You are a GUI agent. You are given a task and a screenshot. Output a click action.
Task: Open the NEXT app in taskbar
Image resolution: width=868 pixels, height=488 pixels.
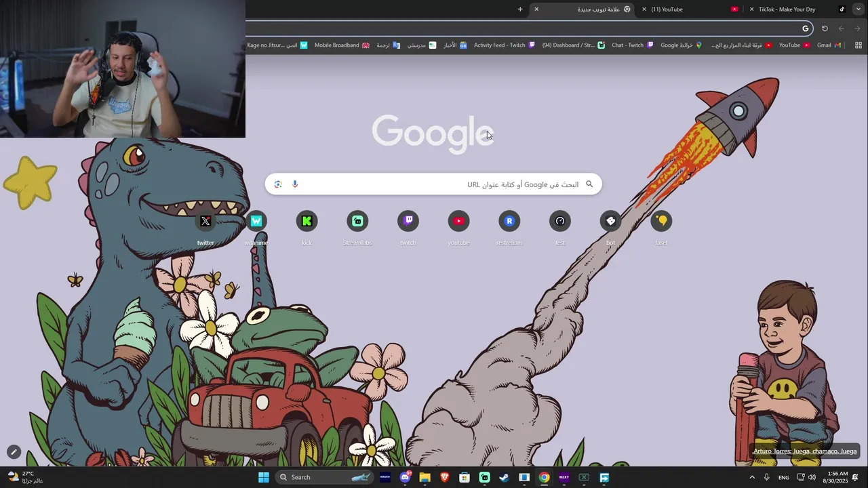pyautogui.click(x=564, y=477)
